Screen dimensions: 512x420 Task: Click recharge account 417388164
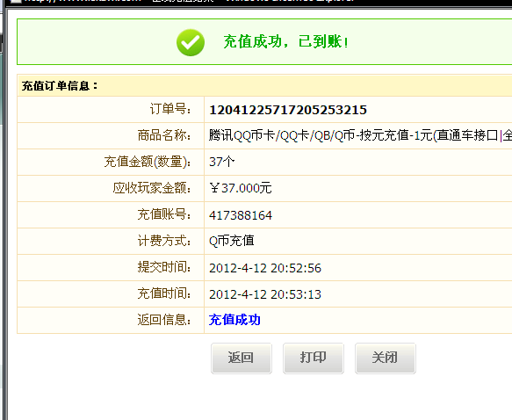(x=241, y=215)
